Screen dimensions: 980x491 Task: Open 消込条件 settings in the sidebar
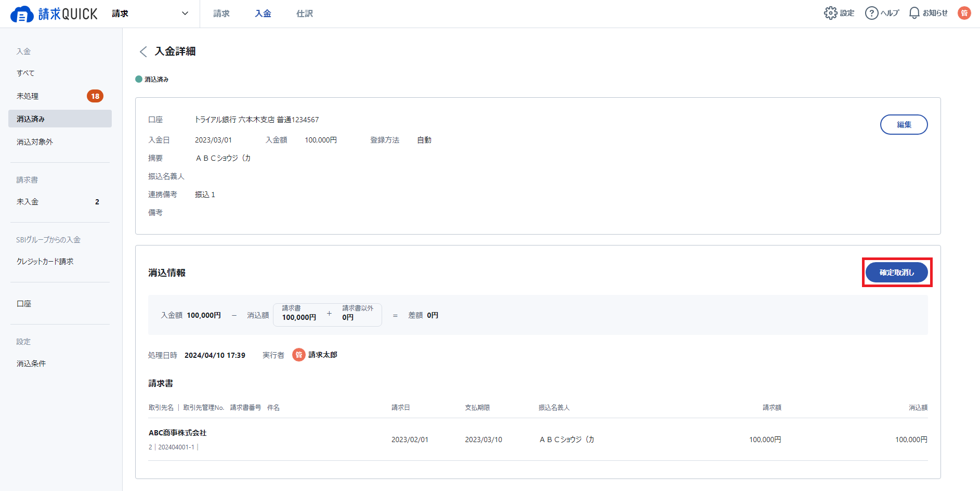pyautogui.click(x=60, y=364)
